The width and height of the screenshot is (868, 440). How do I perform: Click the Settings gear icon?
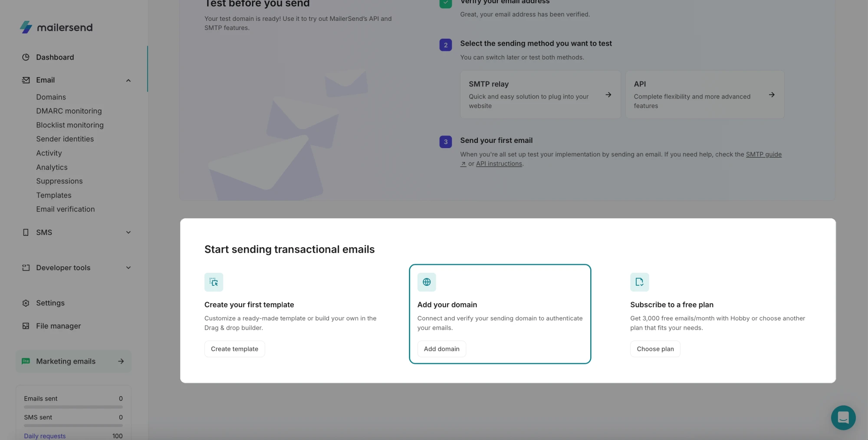point(26,303)
